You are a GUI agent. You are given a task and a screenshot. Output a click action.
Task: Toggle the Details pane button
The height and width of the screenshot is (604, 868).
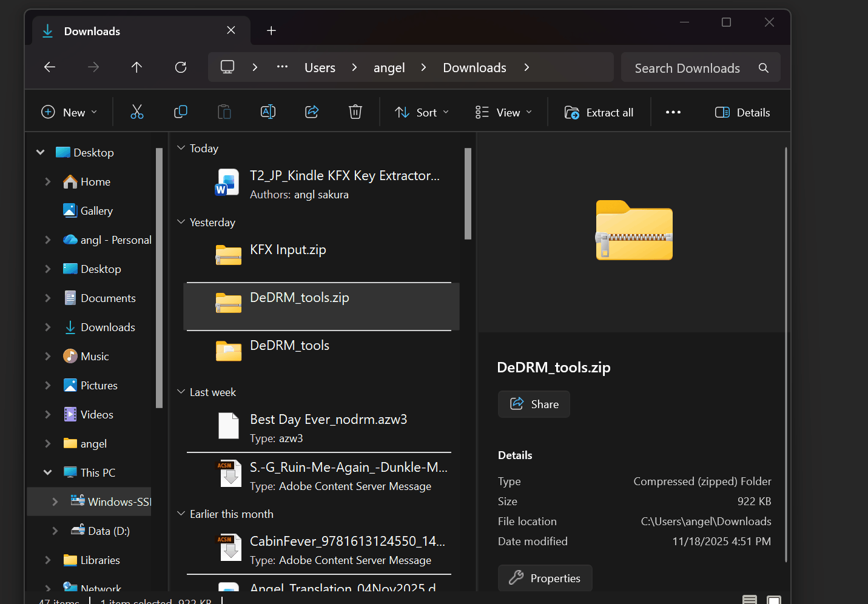tap(742, 112)
